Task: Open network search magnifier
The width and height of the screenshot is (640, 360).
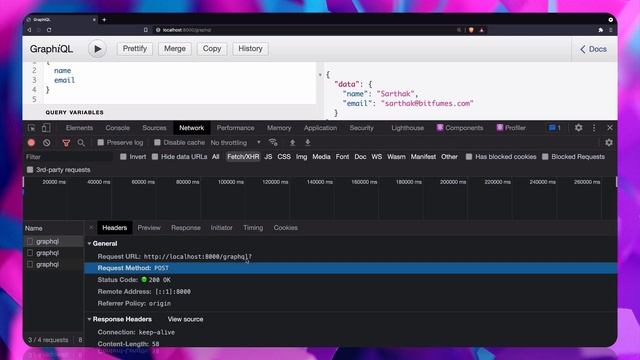Action: coord(81,142)
